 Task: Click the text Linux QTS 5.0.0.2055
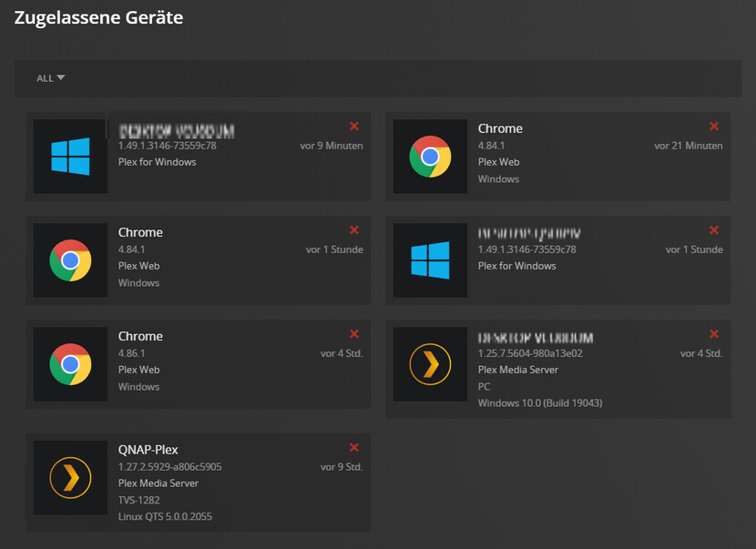(165, 516)
